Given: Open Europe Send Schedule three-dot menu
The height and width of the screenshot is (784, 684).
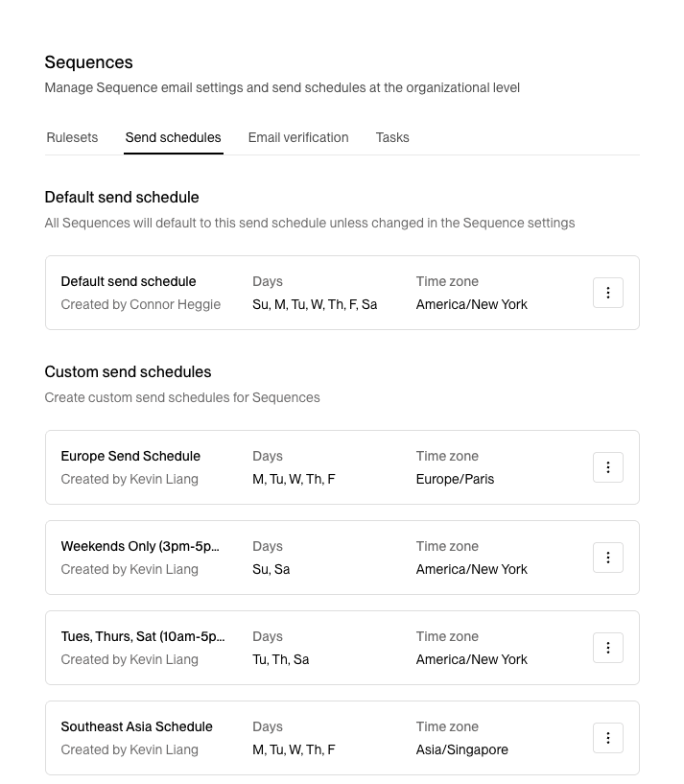Looking at the screenshot, I should (x=608, y=467).
